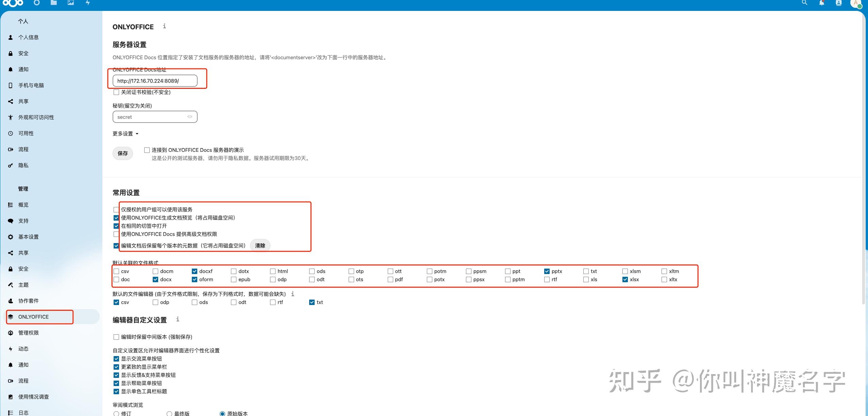Open the account avatar menu

[856, 4]
